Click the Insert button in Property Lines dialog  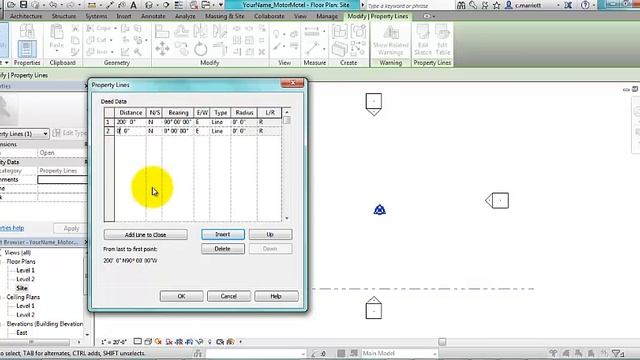coord(223,234)
